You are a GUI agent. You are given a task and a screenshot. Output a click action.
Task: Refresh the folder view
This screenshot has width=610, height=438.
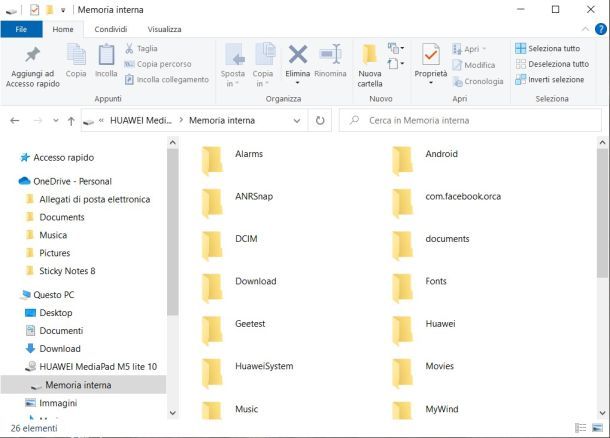pyautogui.click(x=320, y=121)
